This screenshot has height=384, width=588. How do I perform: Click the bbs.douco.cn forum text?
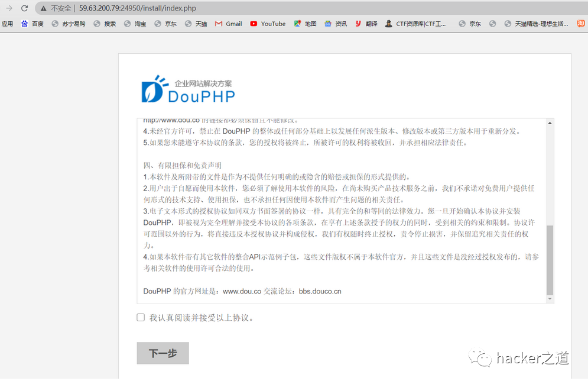(320, 291)
